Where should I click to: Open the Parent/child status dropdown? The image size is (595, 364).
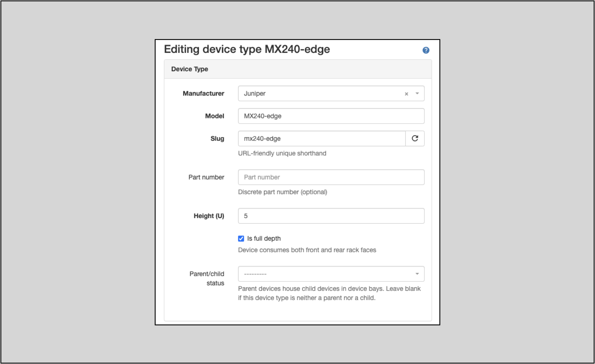pos(331,274)
